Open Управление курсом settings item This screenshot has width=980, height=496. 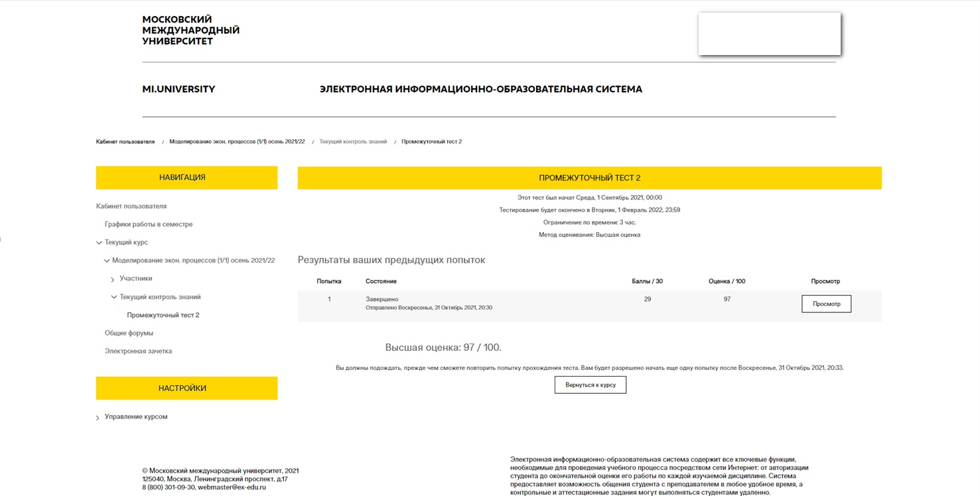coord(136,416)
